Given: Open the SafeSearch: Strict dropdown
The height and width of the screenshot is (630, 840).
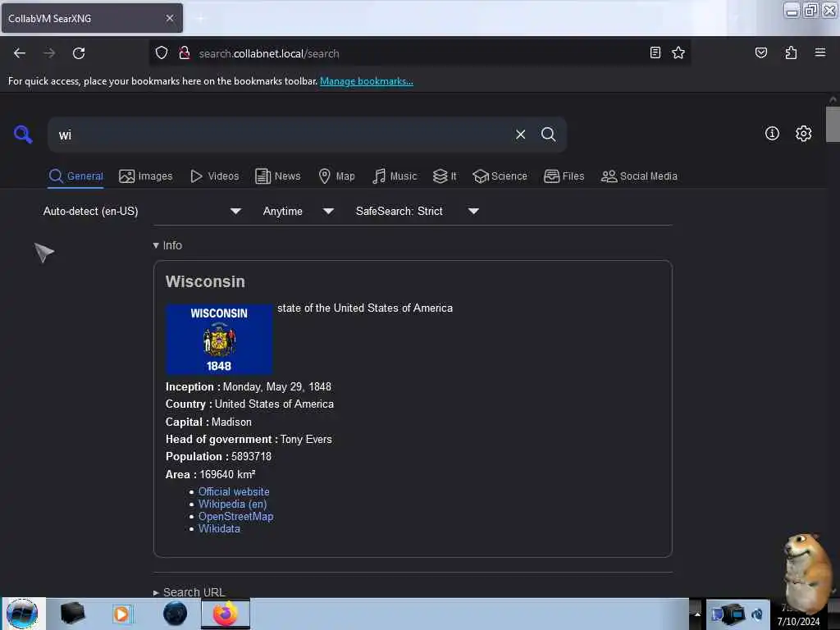Looking at the screenshot, I should [417, 211].
